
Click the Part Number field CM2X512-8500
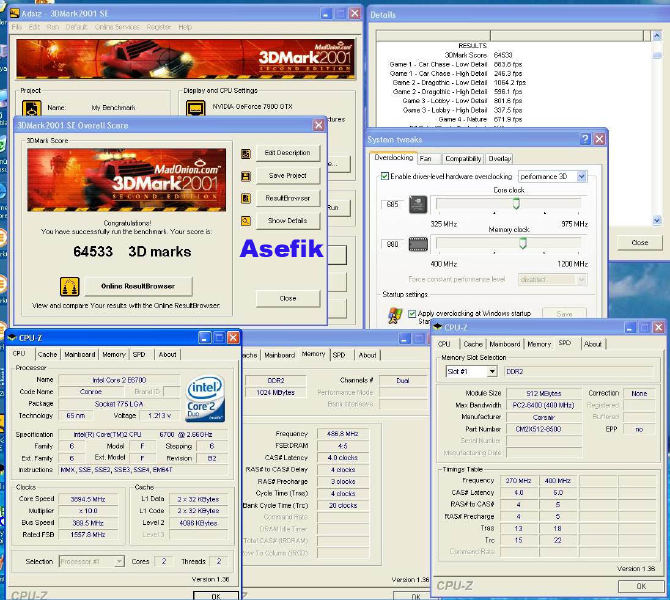point(544,429)
